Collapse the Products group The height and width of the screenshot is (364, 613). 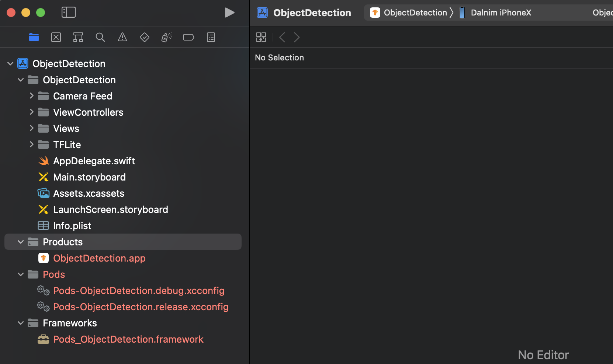pos(21,242)
